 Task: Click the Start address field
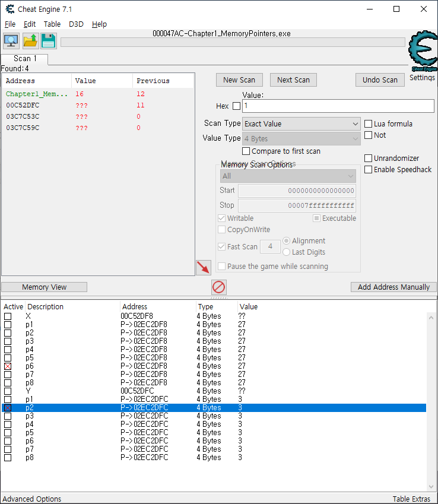click(297, 191)
